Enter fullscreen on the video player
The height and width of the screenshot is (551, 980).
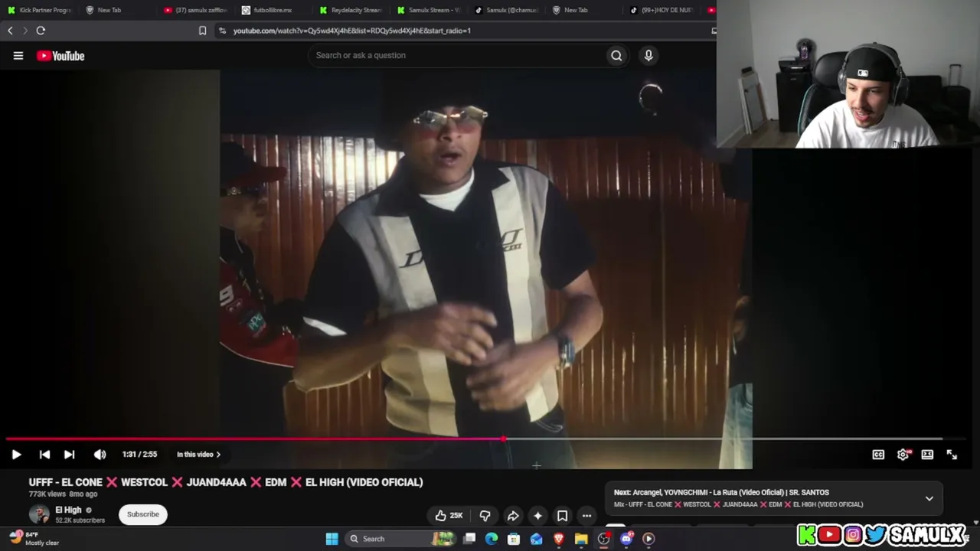(x=952, y=455)
